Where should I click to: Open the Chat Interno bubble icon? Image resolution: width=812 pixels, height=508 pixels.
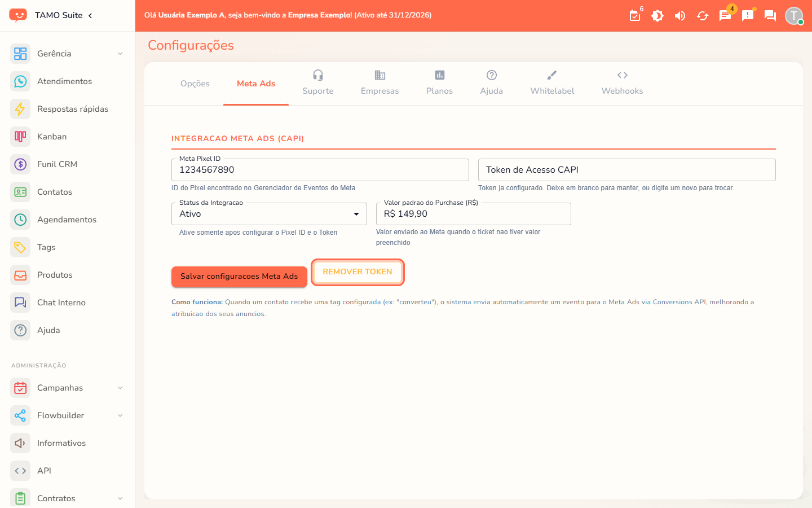(x=20, y=303)
